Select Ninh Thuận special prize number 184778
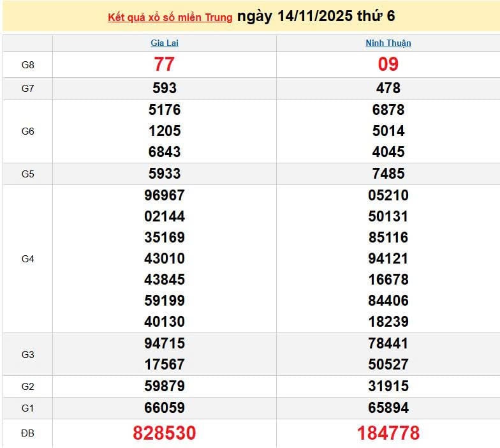The image size is (500, 448). (x=388, y=433)
